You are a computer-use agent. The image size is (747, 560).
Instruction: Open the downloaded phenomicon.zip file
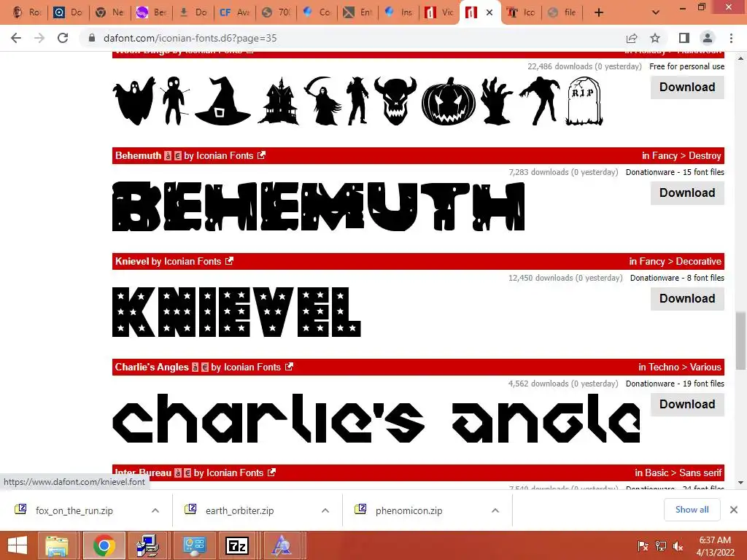pyautogui.click(x=409, y=510)
